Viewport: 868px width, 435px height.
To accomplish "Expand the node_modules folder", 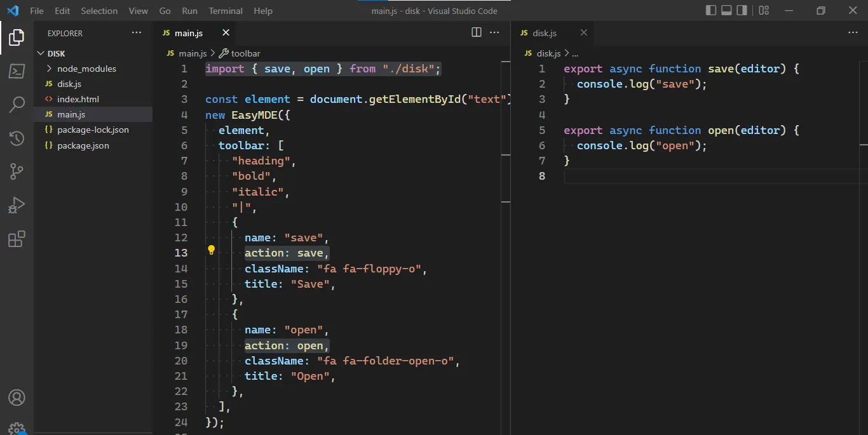I will 93,69.
